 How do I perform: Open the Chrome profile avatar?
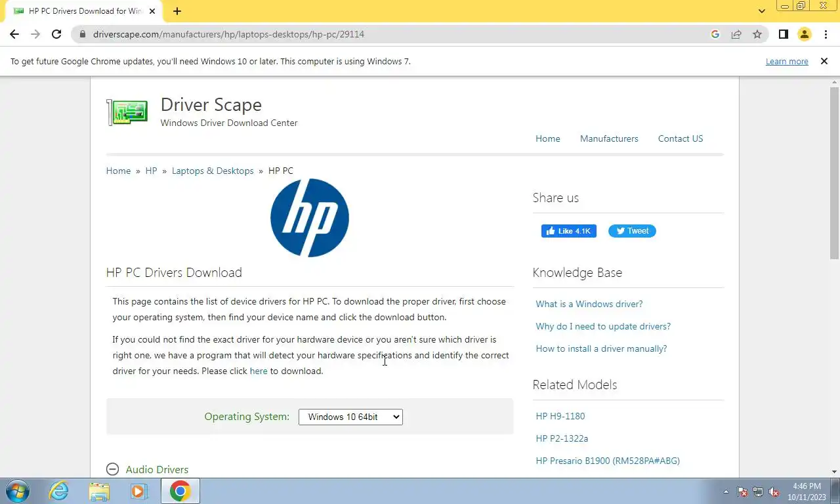point(805,34)
